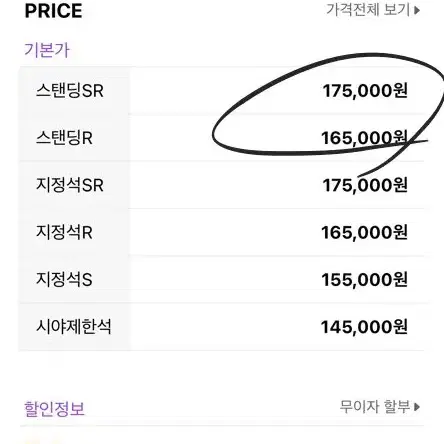Click the 기본가 section title
Viewport: 444px width, 444px height.
47,50
